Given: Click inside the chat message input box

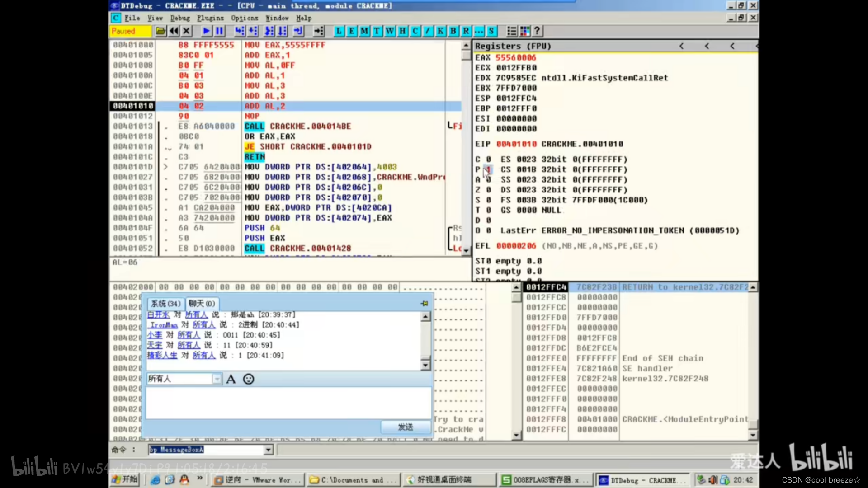Looking at the screenshot, I should (288, 403).
